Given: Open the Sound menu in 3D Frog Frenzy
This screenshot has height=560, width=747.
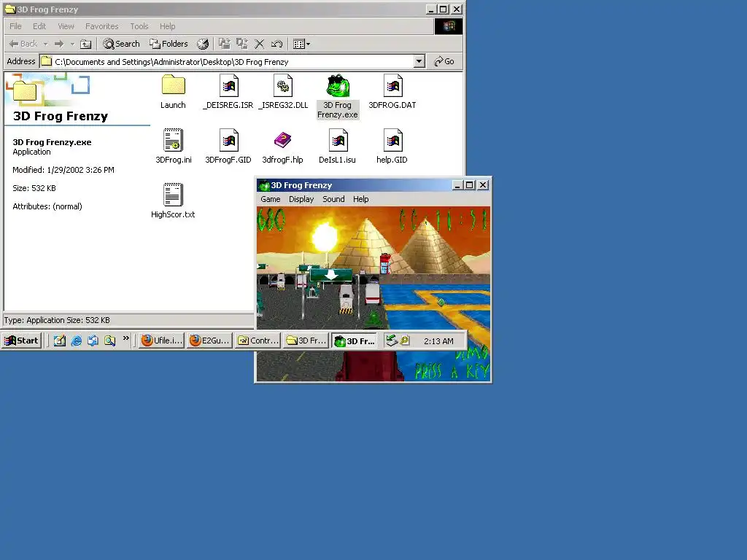Looking at the screenshot, I should coord(333,199).
